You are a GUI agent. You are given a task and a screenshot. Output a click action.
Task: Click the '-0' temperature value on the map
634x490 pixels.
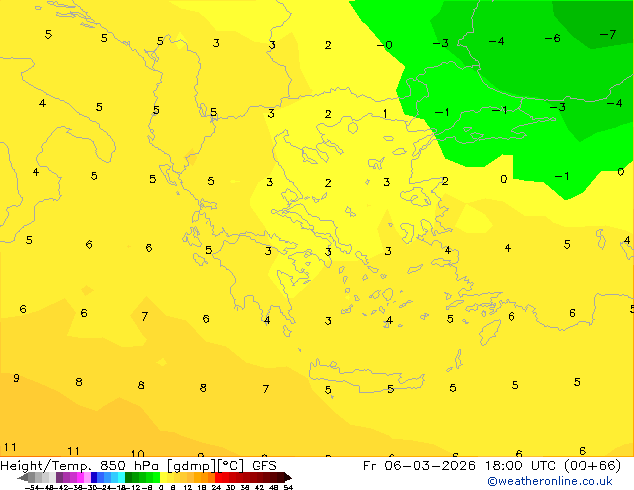385,44
